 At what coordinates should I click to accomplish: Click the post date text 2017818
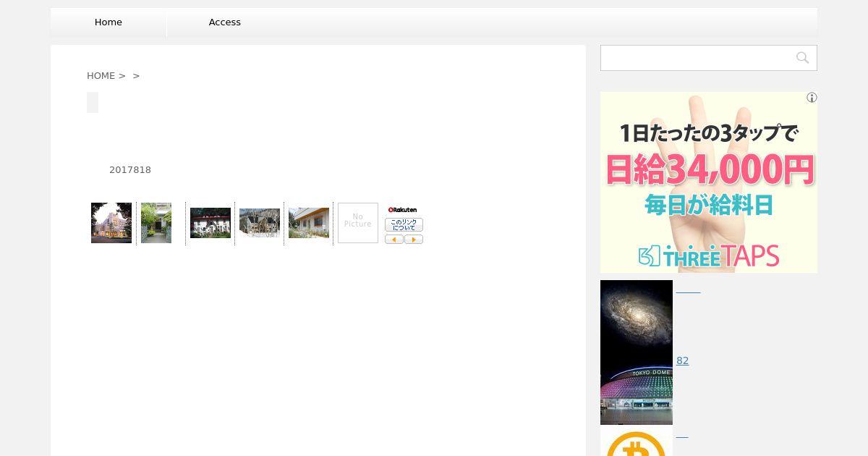pyautogui.click(x=130, y=170)
